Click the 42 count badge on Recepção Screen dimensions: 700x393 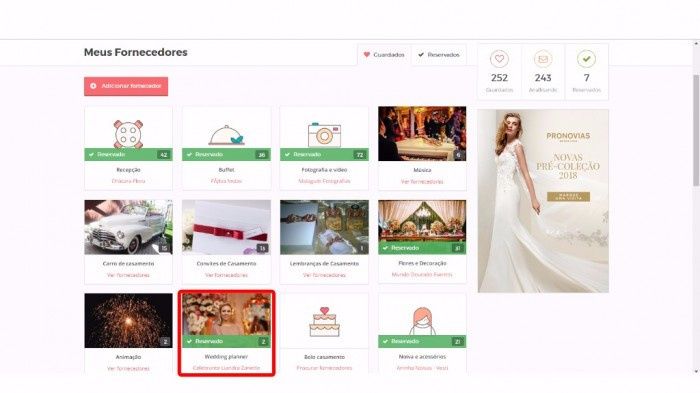(x=163, y=155)
